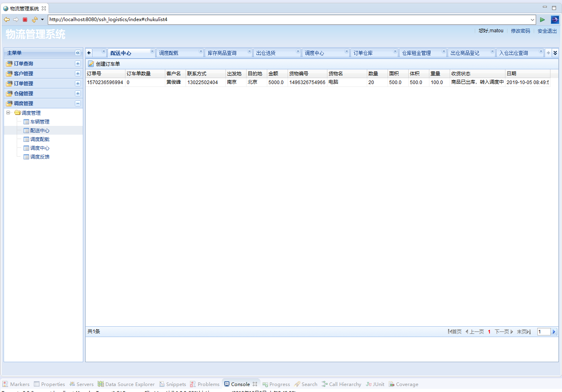Close the 仓库租金管理 tab
The height and width of the screenshot is (392, 562).
point(444,51)
